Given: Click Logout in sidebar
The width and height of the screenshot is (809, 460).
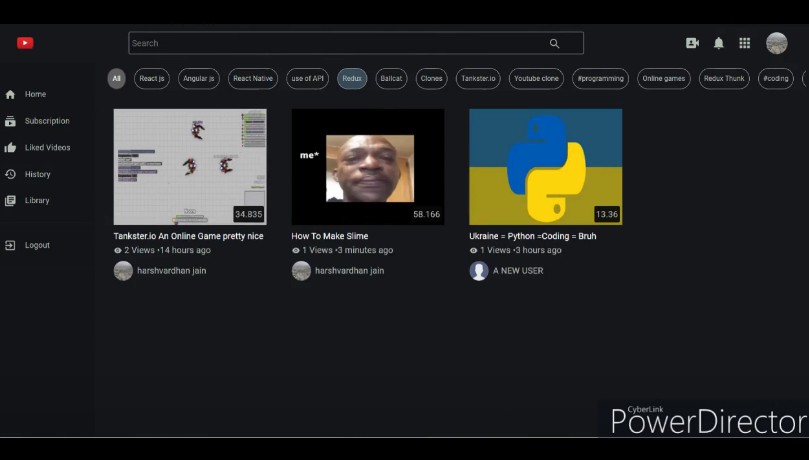Looking at the screenshot, I should coord(37,245).
